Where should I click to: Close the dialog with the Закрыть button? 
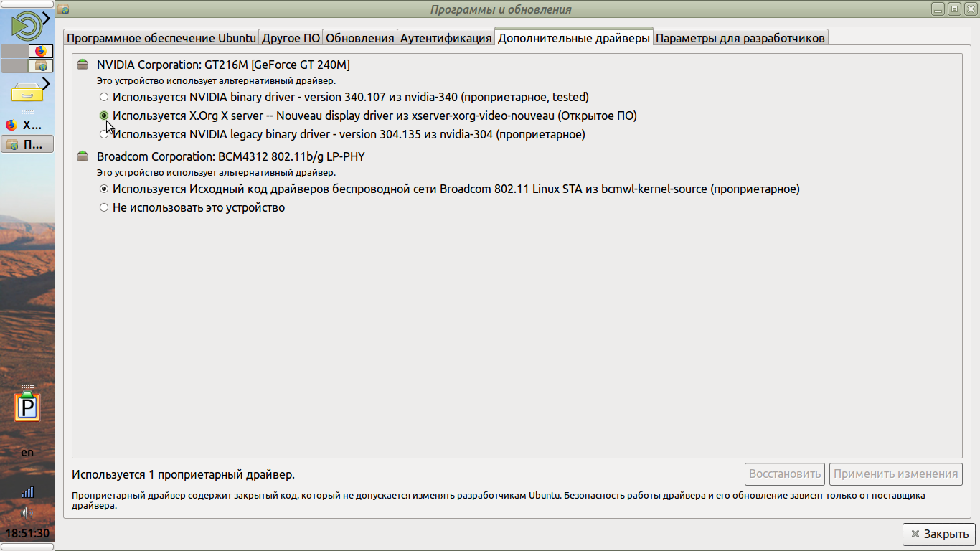939,534
